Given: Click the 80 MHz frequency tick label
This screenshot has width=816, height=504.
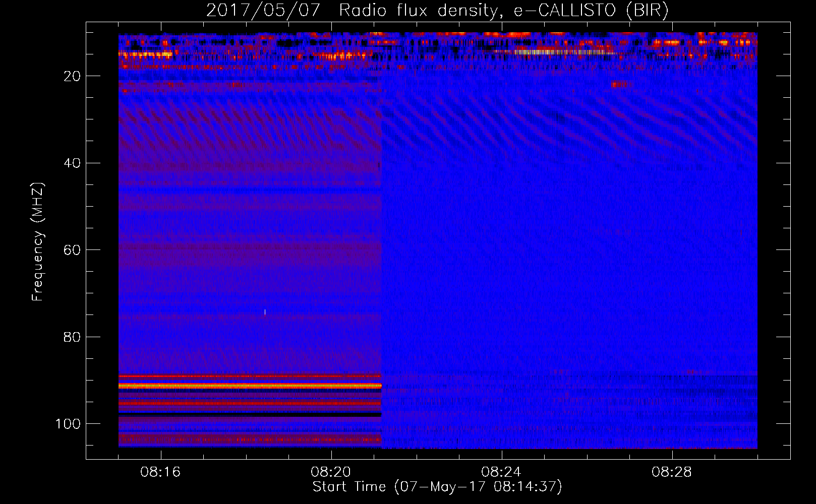Looking at the screenshot, I should pos(73,337).
